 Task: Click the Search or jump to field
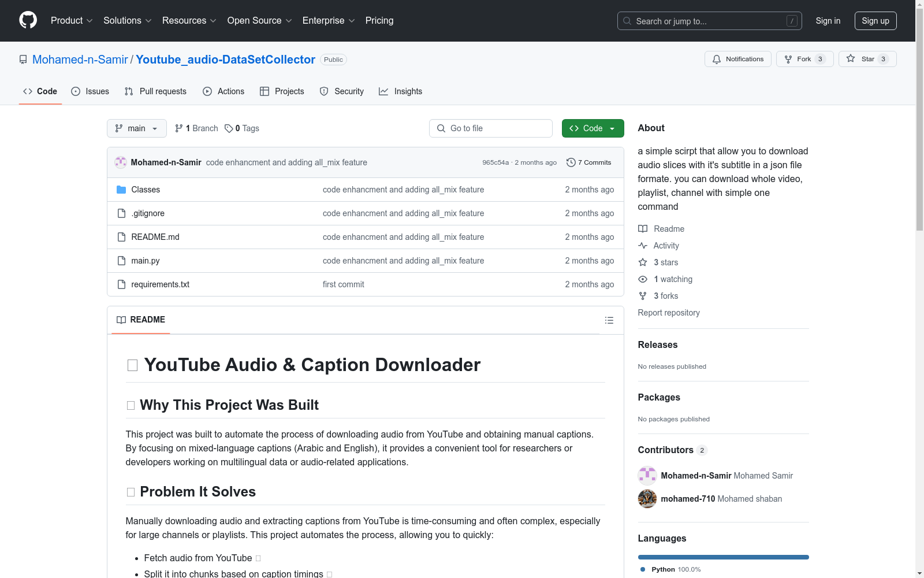tap(710, 21)
